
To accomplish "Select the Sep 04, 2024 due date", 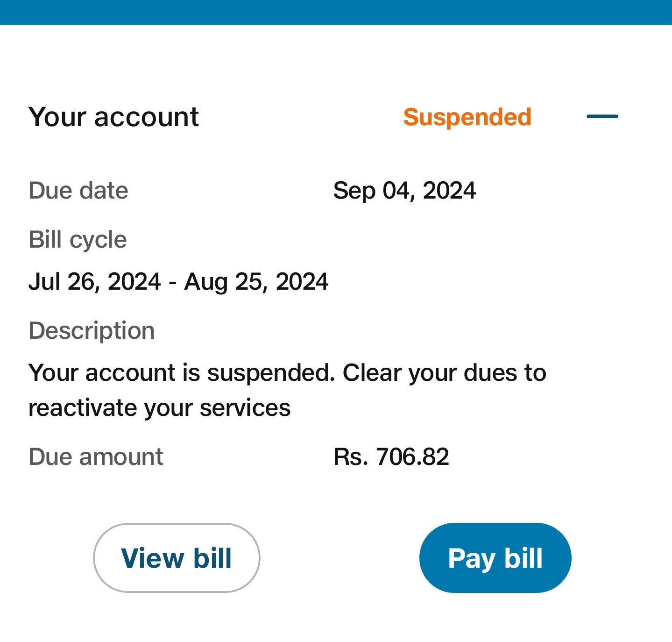I will pyautogui.click(x=405, y=190).
